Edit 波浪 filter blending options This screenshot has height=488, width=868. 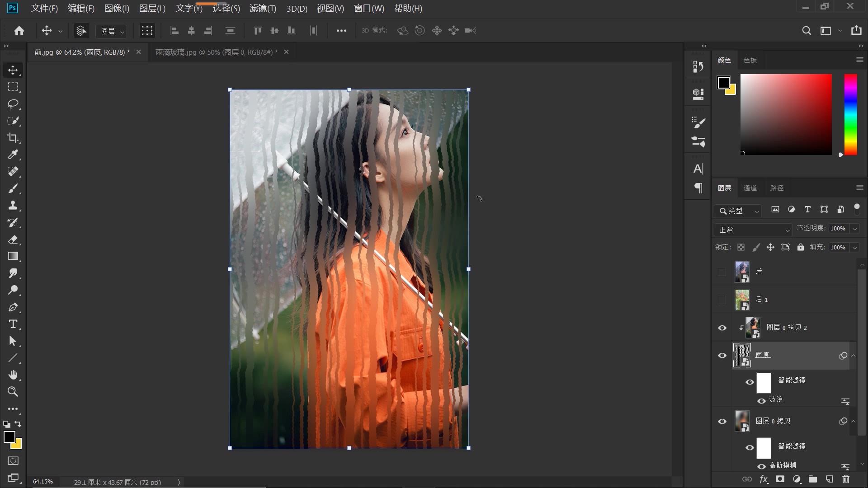[x=845, y=401]
